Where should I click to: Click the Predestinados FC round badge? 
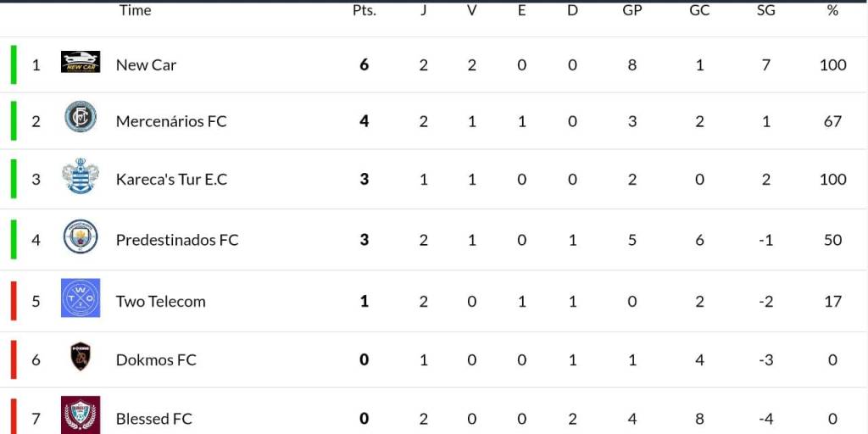coord(81,236)
